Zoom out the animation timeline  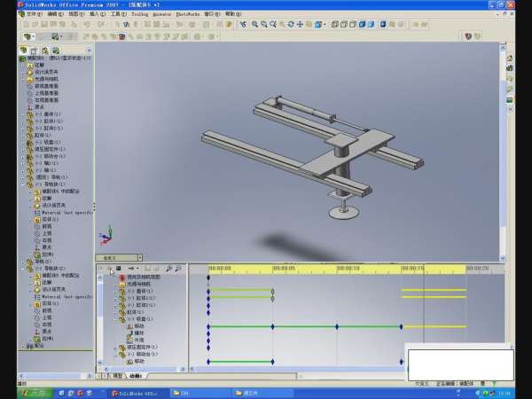178,269
